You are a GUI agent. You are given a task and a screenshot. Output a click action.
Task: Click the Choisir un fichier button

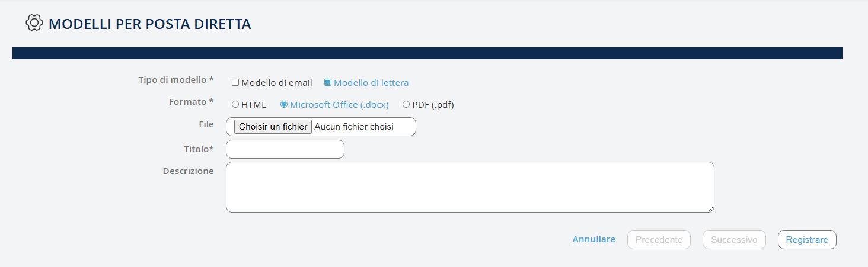point(273,127)
